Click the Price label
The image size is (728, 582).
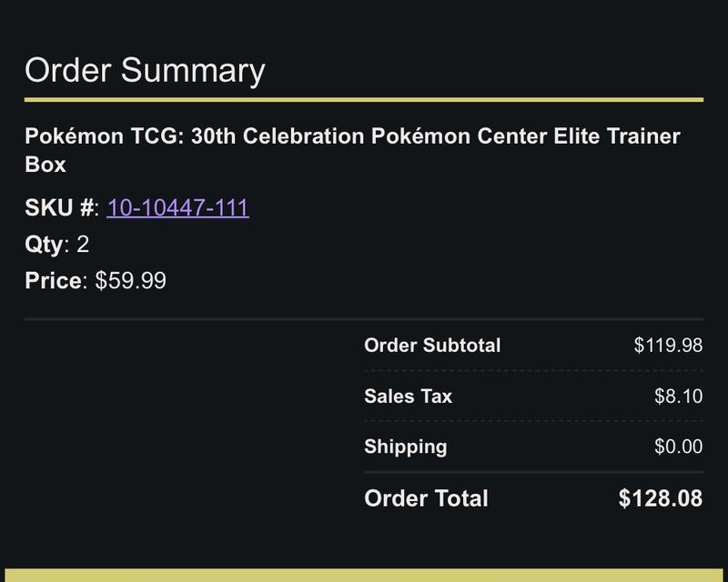coord(54,280)
